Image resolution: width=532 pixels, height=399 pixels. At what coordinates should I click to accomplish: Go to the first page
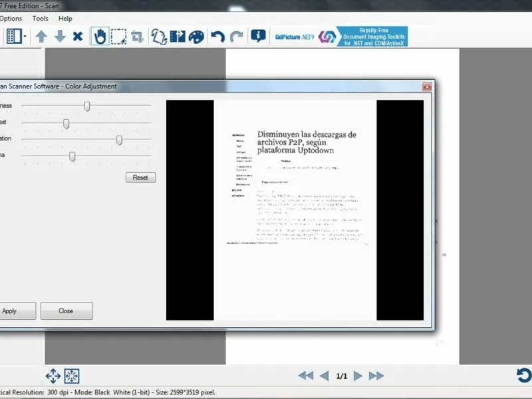coord(305,376)
